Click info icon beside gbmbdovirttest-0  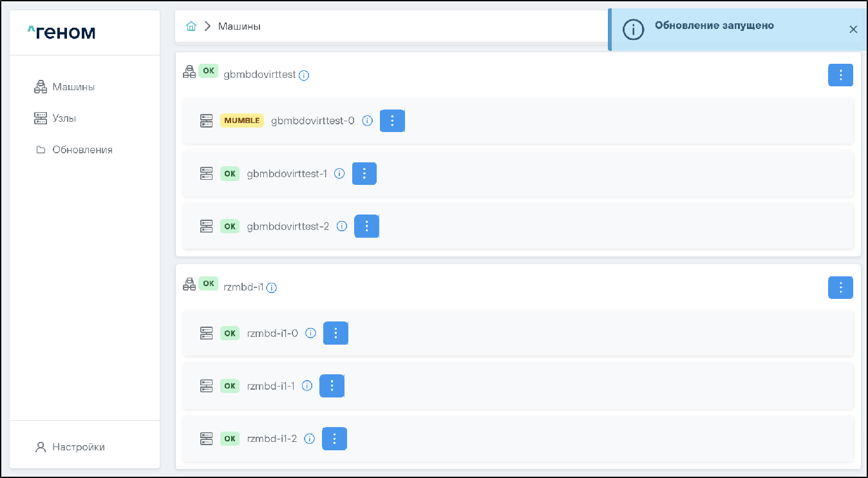pyautogui.click(x=368, y=120)
